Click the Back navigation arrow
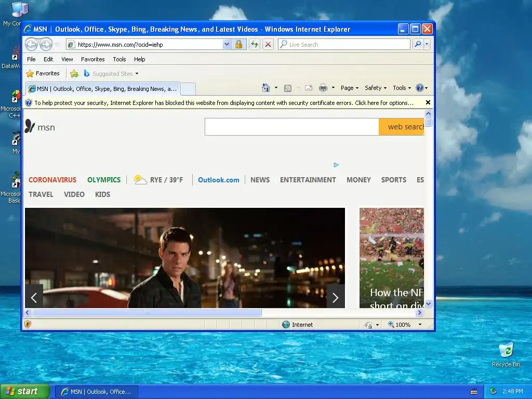 32,44
